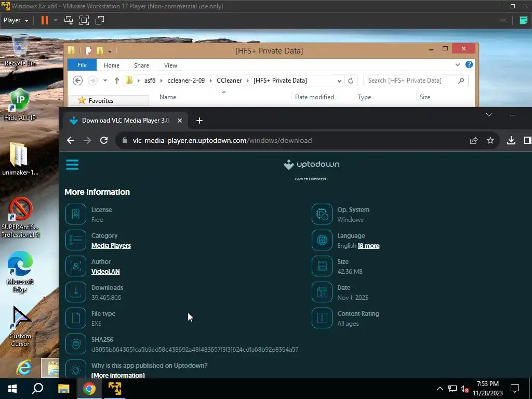Refresh the Explorer folder view
The height and width of the screenshot is (399, 532).
pos(351,81)
